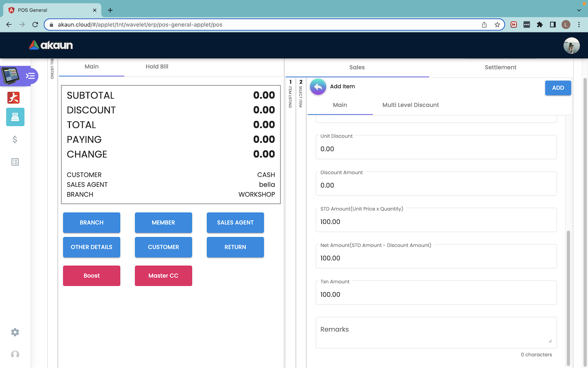This screenshot has width=588, height=368.
Task: Go to step 2 Select Item
Action: (301, 94)
